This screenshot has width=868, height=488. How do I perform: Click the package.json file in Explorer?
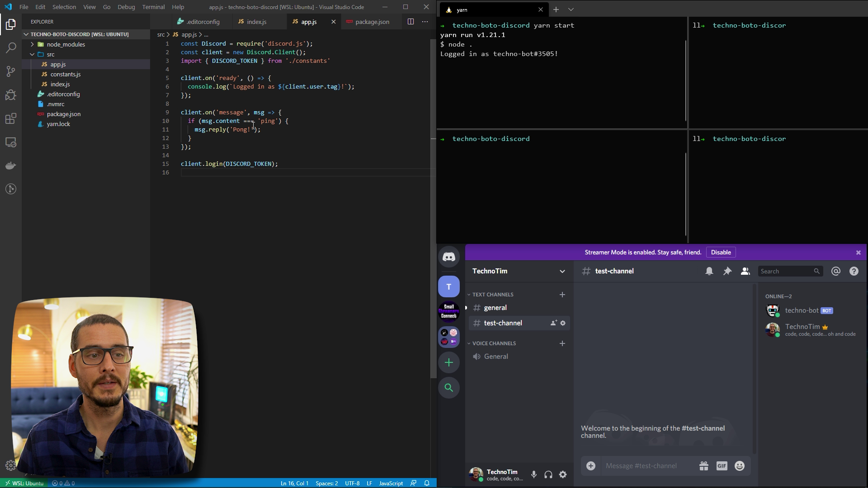tap(63, 114)
